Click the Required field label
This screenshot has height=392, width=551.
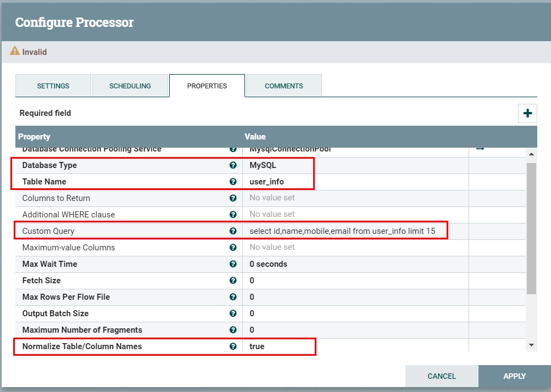coord(46,113)
